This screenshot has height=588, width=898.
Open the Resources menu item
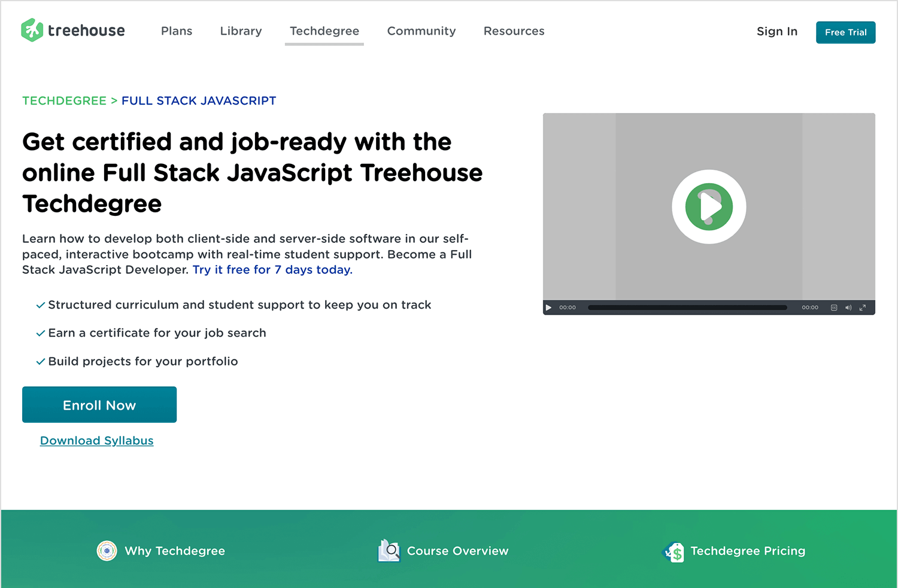click(514, 31)
